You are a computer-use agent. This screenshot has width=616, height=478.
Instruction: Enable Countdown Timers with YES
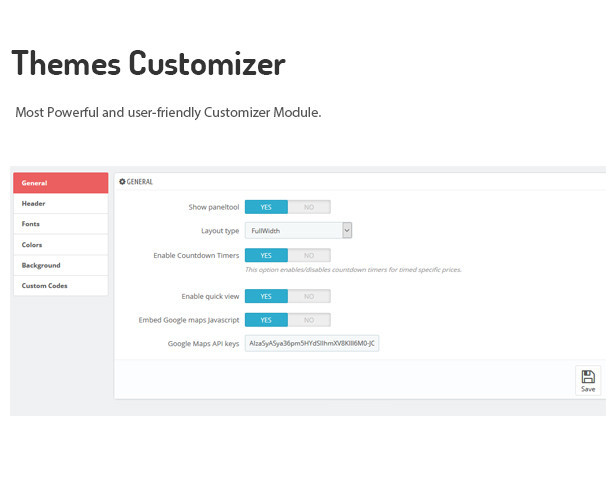coord(266,255)
